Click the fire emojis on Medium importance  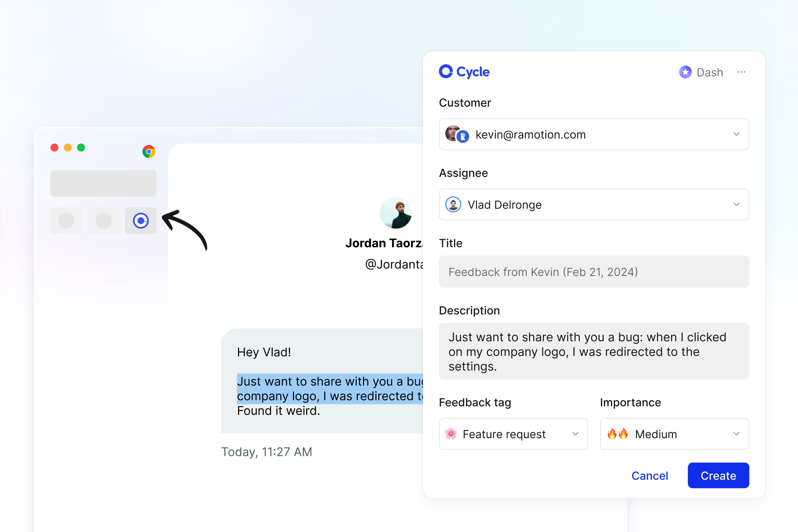pyautogui.click(x=617, y=434)
